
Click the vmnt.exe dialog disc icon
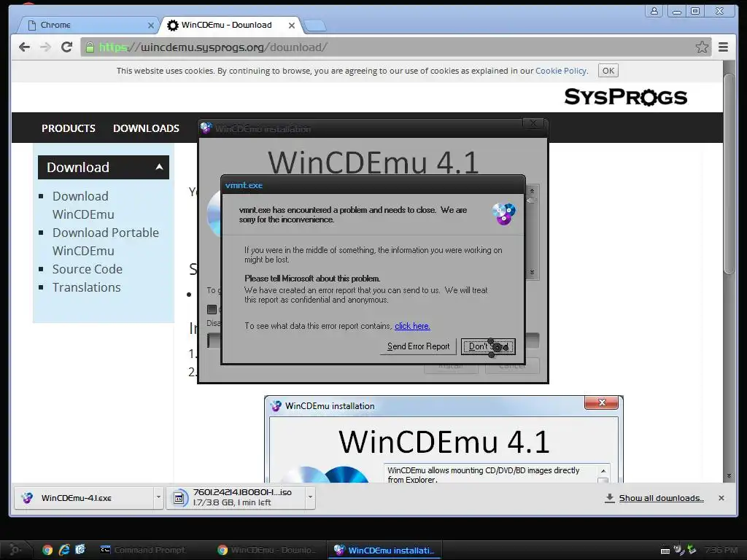click(x=503, y=214)
